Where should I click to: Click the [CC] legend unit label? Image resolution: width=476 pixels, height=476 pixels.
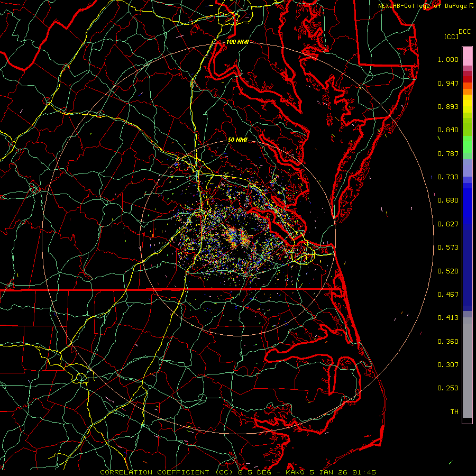pos(451,36)
